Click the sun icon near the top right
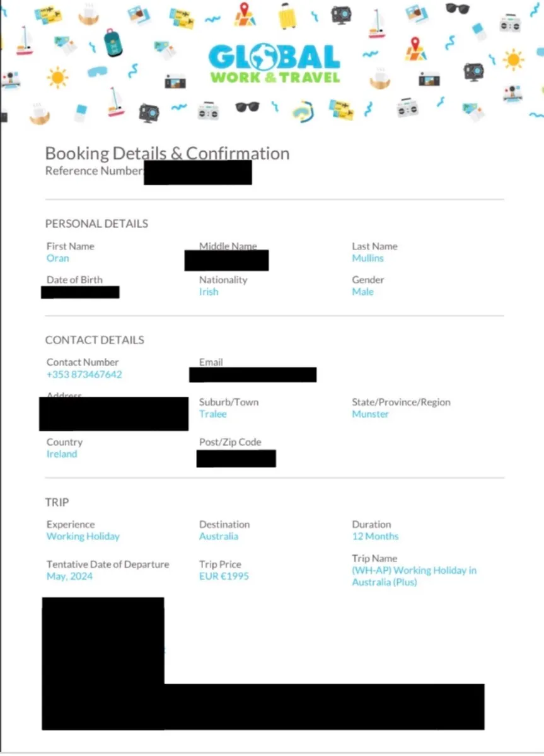Screen dimensions: 544x756 pos(514,59)
